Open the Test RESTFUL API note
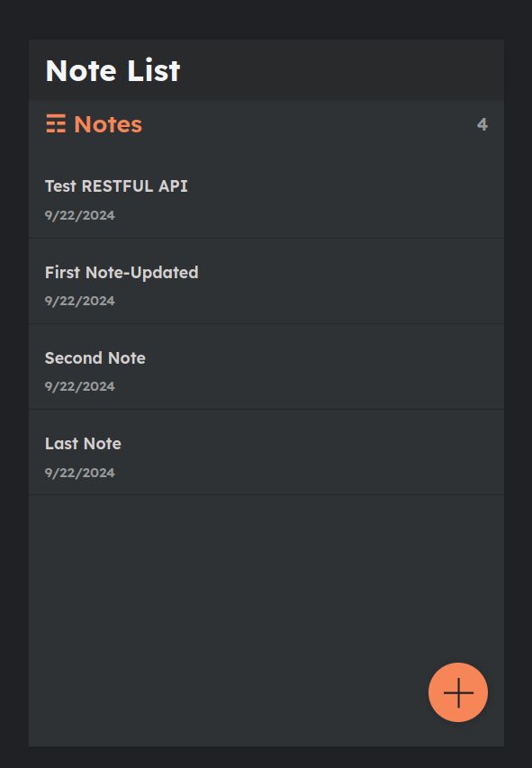The height and width of the screenshot is (768, 532). (x=266, y=200)
